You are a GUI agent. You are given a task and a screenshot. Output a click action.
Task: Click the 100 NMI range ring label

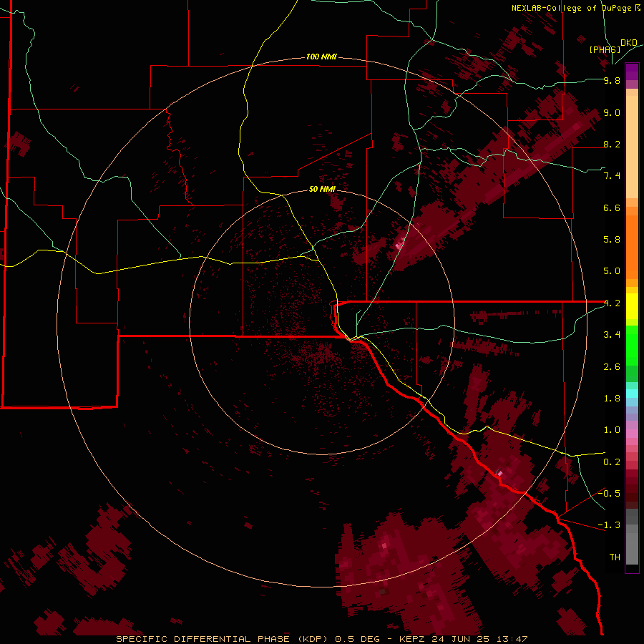coord(321,57)
